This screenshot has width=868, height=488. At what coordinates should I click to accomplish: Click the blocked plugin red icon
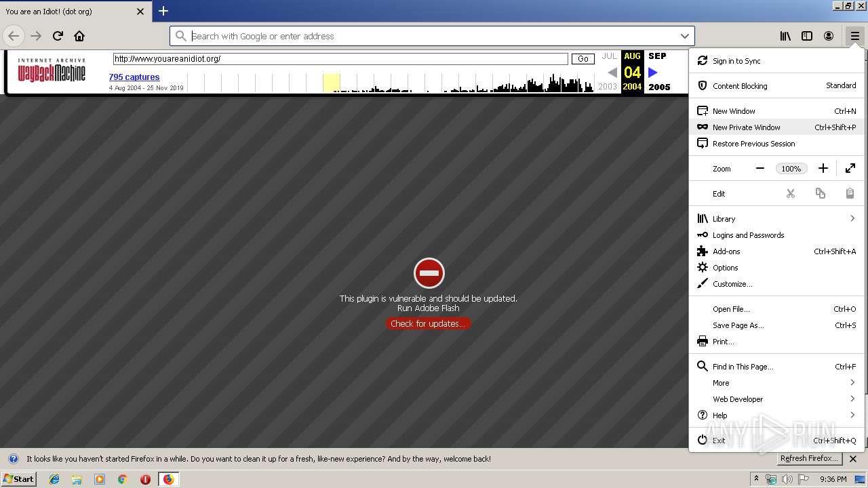(429, 273)
